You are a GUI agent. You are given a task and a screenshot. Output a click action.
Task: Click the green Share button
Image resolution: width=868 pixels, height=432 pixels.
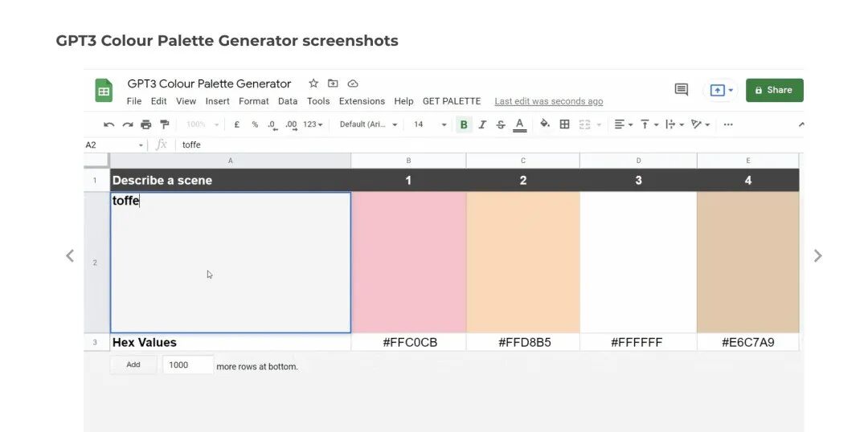[774, 90]
